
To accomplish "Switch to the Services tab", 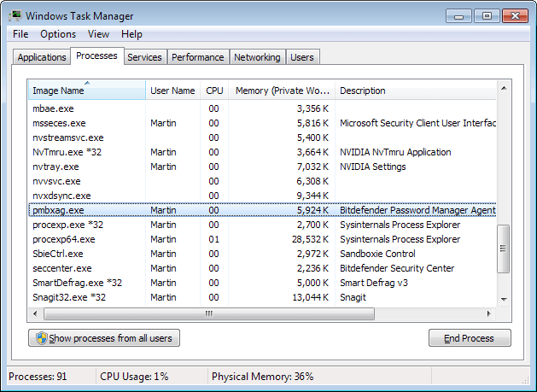I will [145, 57].
